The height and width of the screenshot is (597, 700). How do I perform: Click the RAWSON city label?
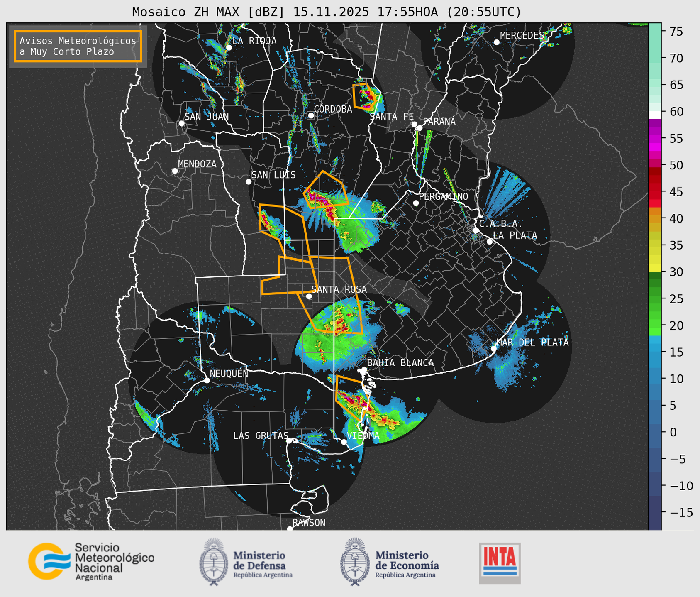pos(309,523)
